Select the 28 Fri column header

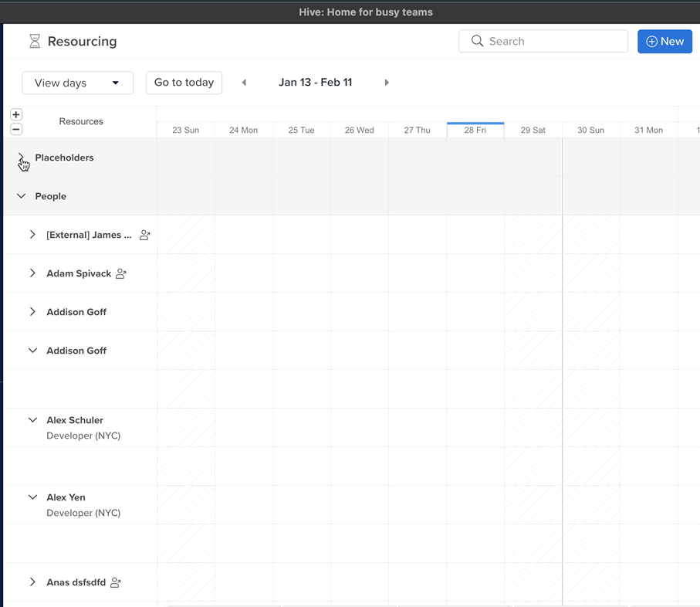[x=475, y=130]
